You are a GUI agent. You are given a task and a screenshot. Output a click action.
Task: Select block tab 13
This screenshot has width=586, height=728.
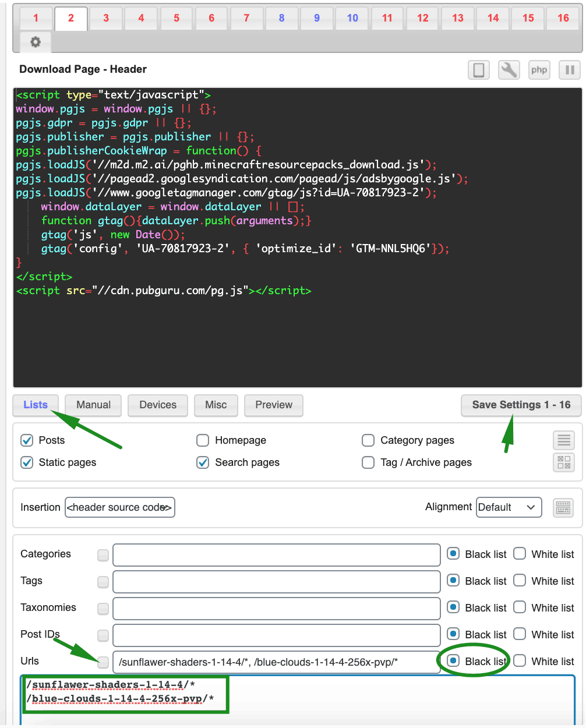click(x=458, y=18)
